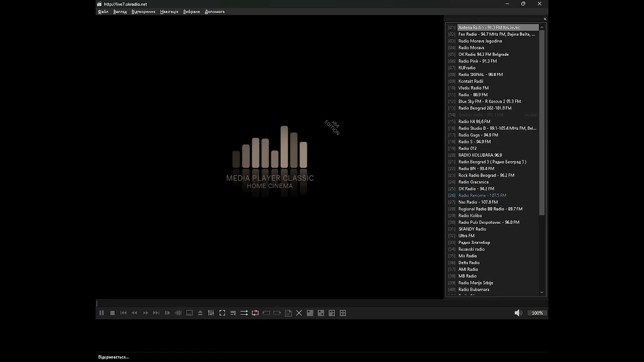Stop playback with the square stop button

(x=113, y=313)
